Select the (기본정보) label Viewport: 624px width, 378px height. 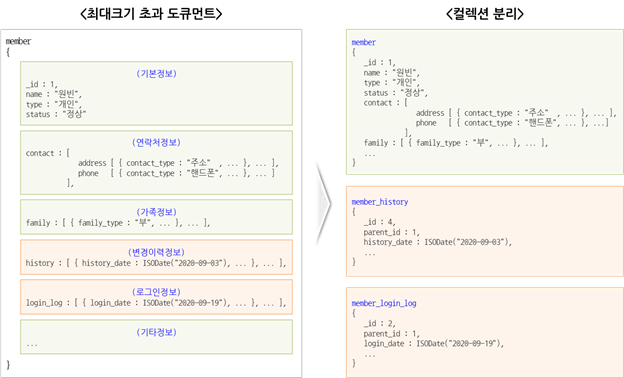[156, 74]
